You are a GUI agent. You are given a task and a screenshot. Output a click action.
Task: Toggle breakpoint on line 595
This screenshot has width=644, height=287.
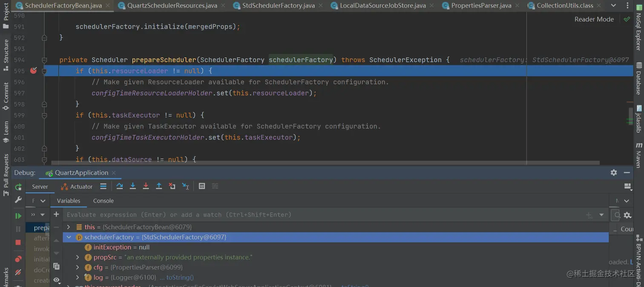tap(34, 71)
